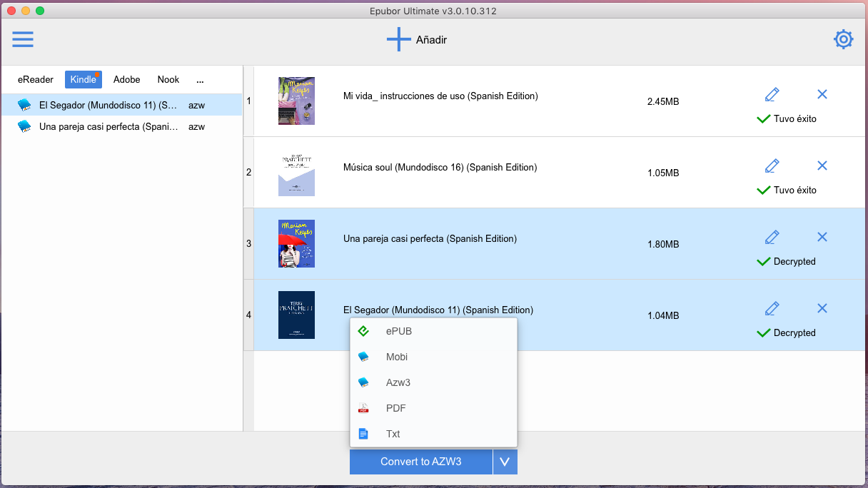Select Txt output format
This screenshot has width=868, height=488.
[x=393, y=434]
